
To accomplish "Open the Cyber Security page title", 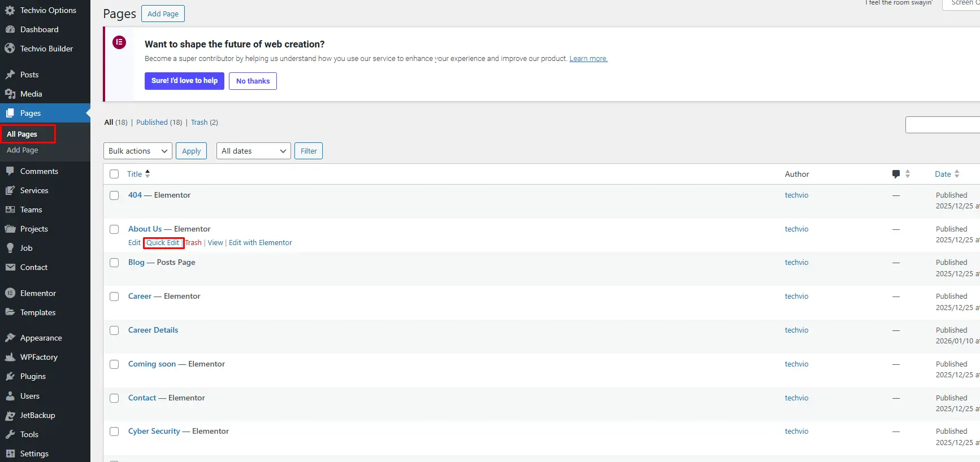I will (x=154, y=431).
